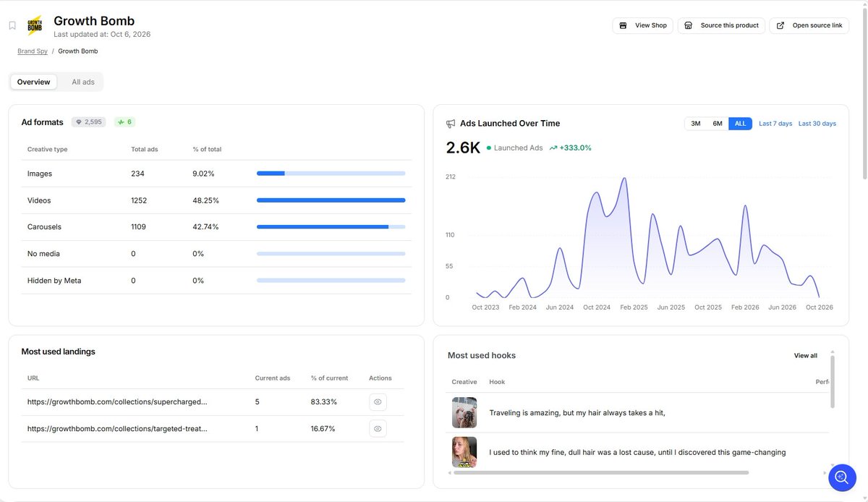Screen dimensions: 868x502
Task: Switch to the Overview tab
Action: point(34,82)
